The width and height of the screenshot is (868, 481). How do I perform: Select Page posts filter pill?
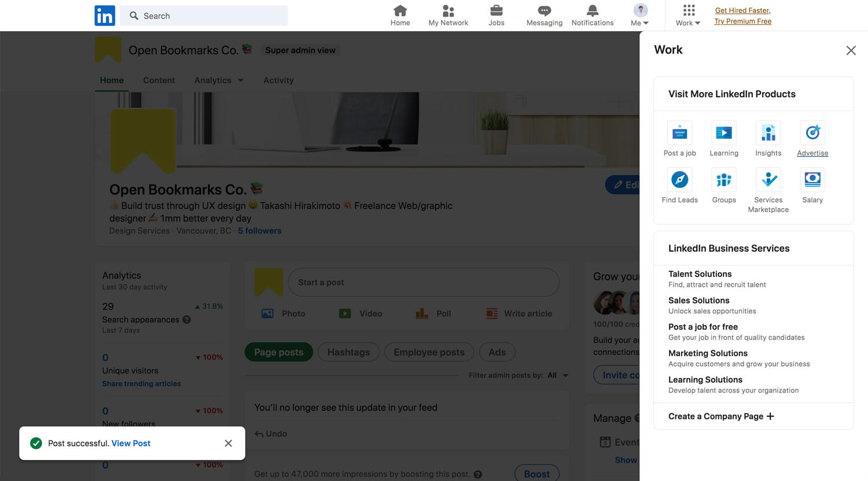tap(278, 352)
